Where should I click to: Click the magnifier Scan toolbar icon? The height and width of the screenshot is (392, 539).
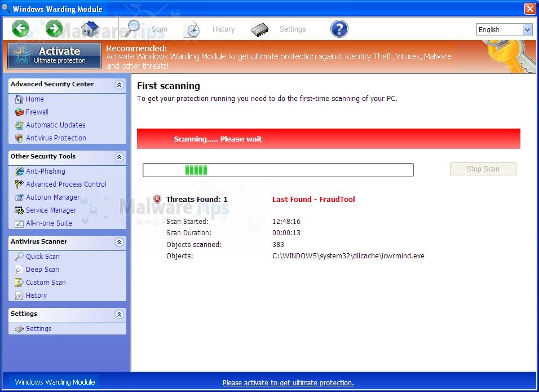(132, 29)
